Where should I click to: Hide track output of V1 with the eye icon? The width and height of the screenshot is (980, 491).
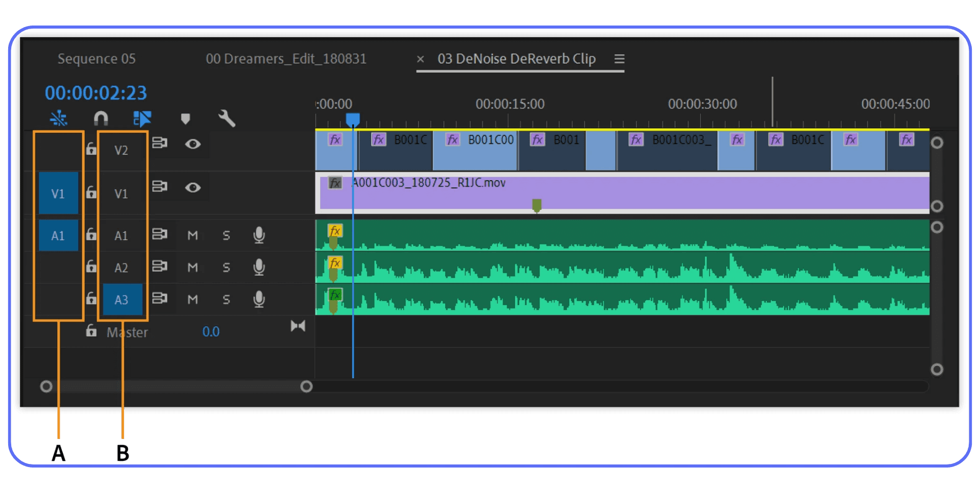point(192,187)
